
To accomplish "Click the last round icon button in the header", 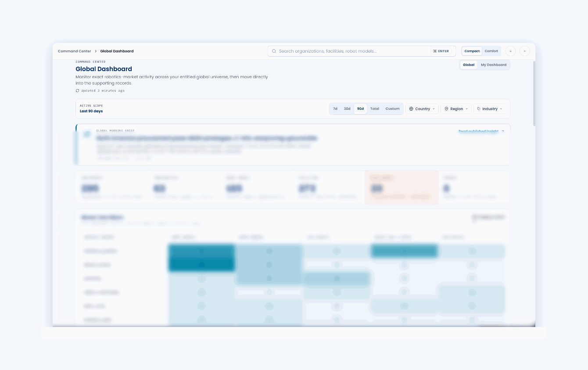I will [x=525, y=51].
